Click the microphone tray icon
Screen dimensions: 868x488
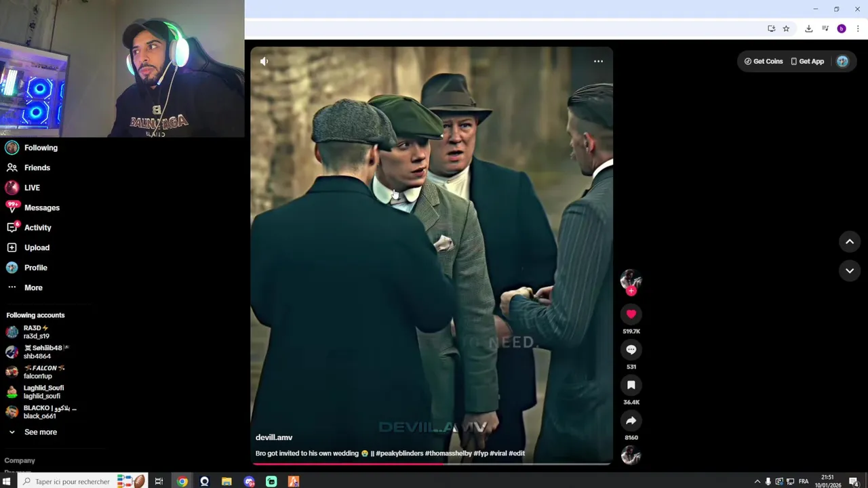coord(768,481)
